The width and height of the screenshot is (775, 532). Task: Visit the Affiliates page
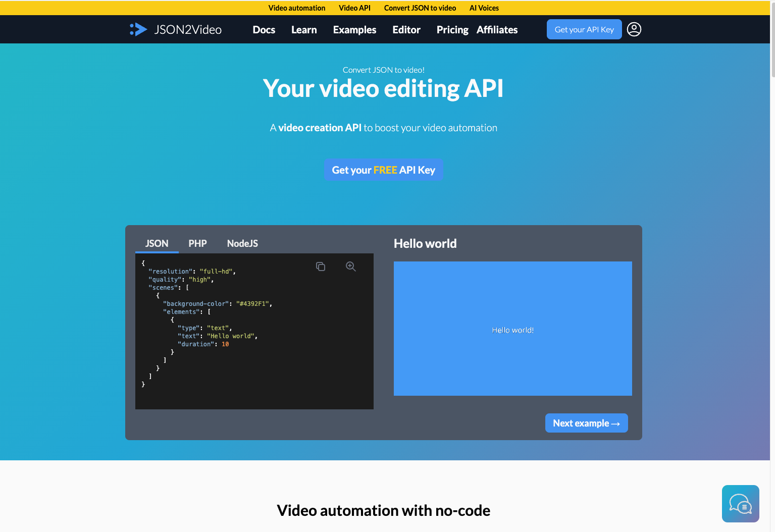click(497, 30)
